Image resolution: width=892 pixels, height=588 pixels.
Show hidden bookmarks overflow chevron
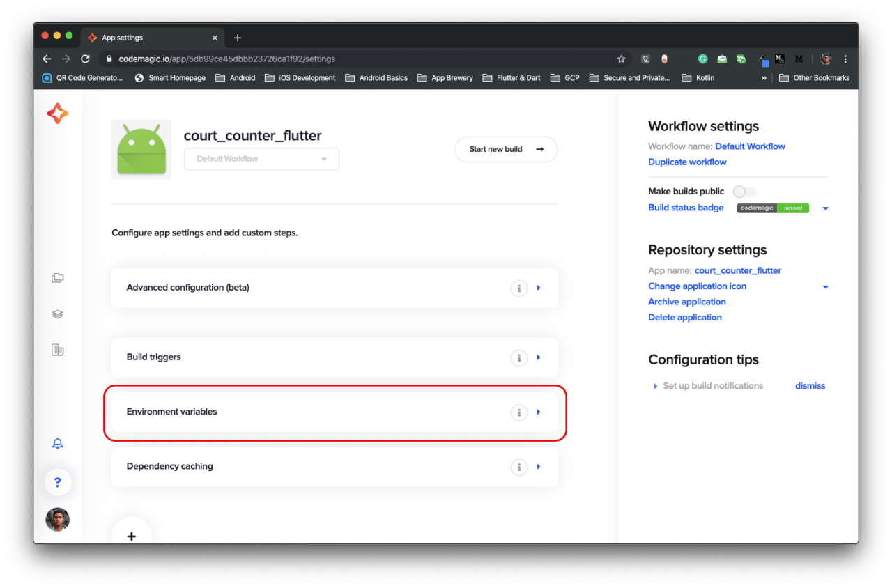(x=764, y=78)
